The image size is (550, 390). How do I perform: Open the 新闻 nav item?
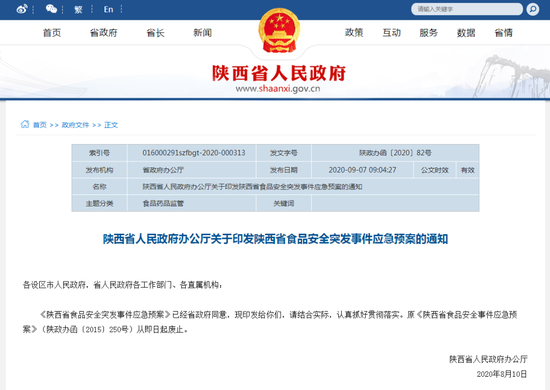(203, 33)
